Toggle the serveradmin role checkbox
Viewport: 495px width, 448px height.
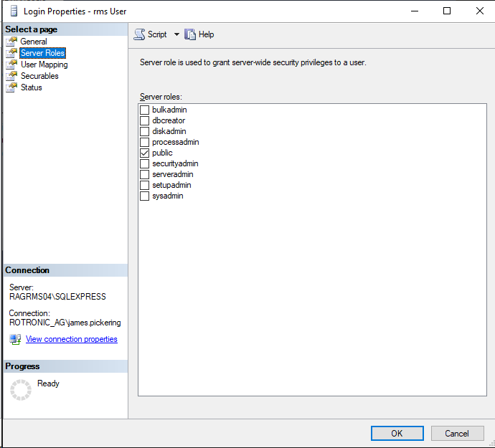pyautogui.click(x=145, y=174)
